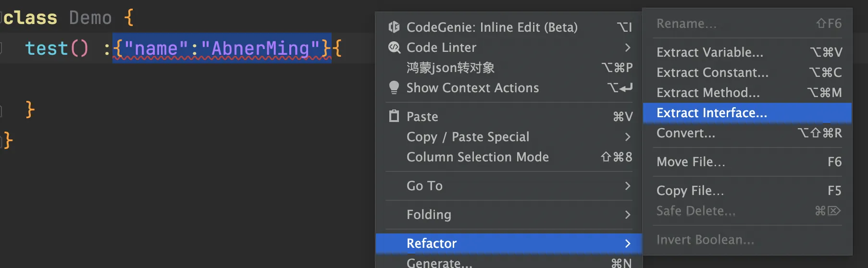Image resolution: width=868 pixels, height=268 pixels.
Task: Choose Extract Interface from Refactor submenu
Action: coord(711,113)
